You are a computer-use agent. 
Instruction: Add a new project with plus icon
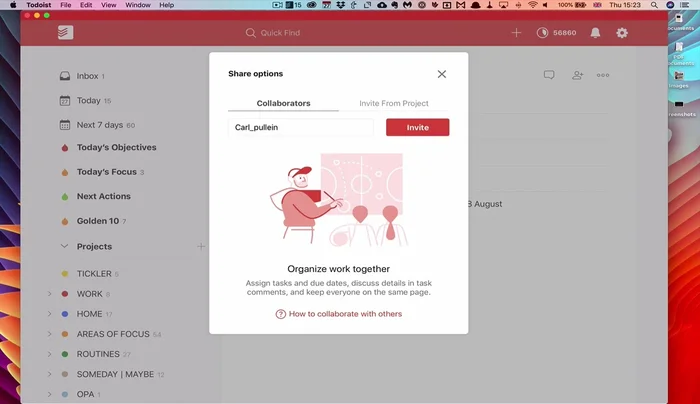(201, 246)
